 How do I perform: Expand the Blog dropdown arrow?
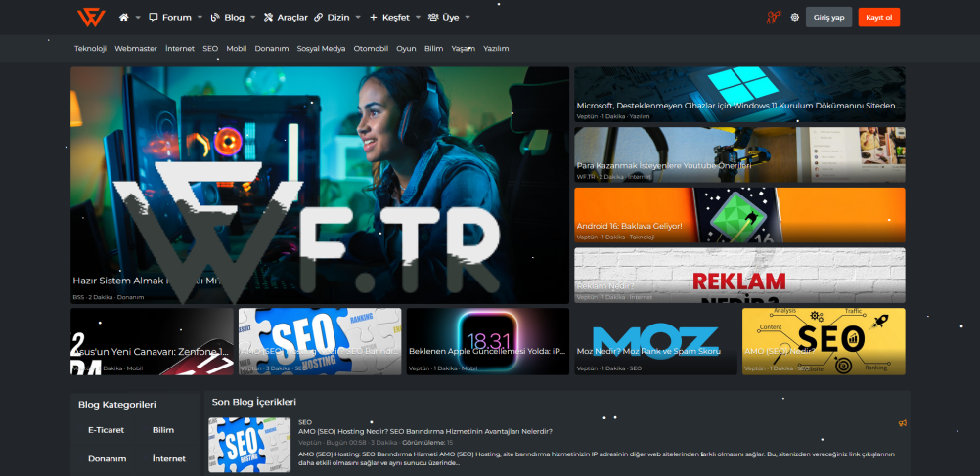pos(253,18)
